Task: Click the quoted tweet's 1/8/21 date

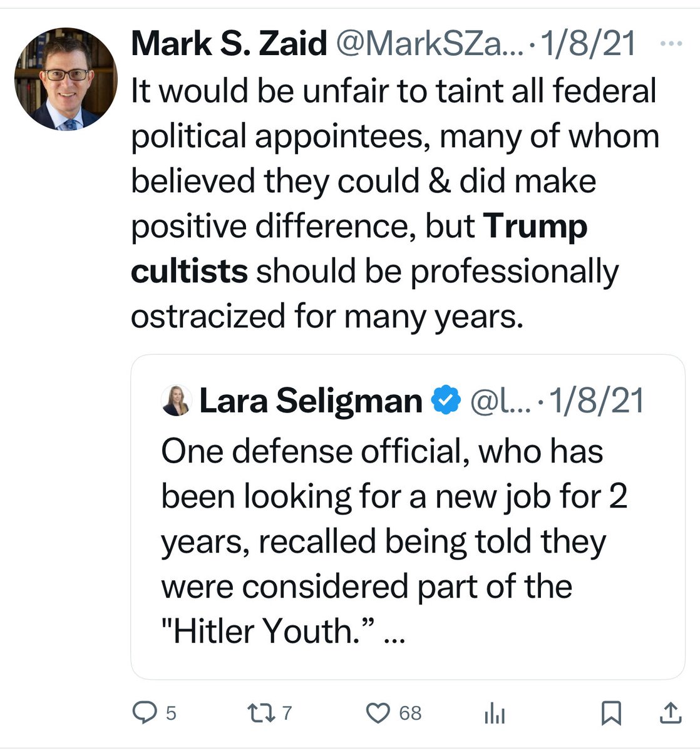Action: [x=596, y=401]
